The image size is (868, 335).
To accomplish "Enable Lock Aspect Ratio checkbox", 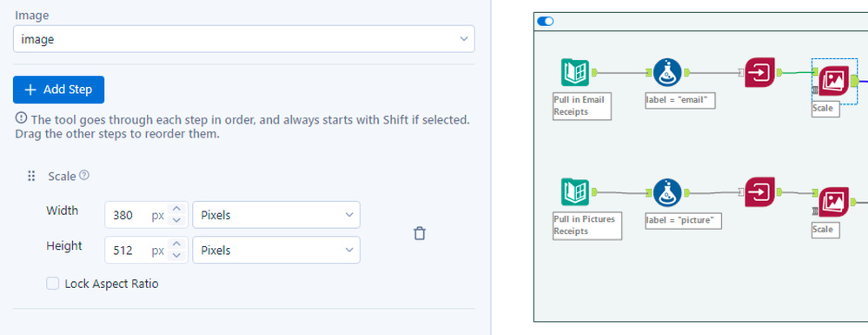I will [x=53, y=284].
